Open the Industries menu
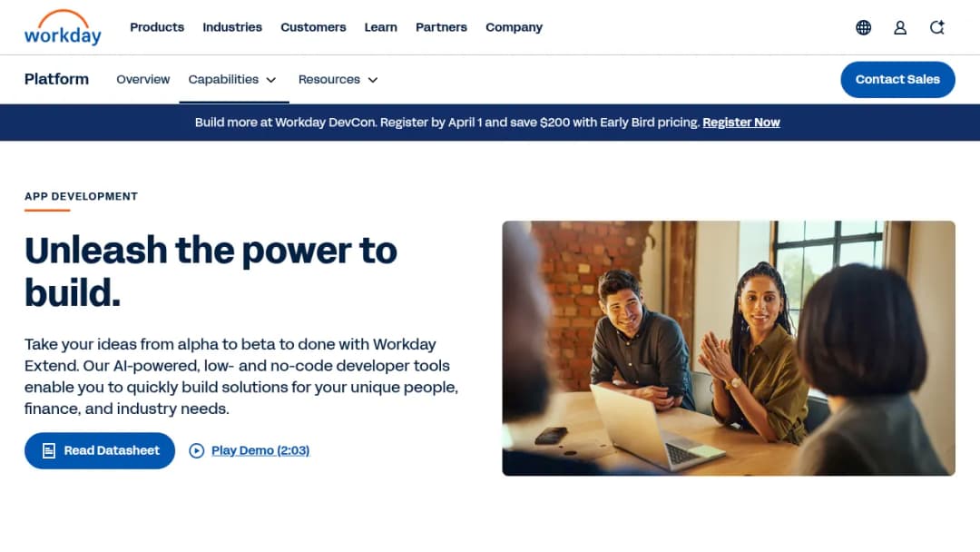Viewport: 980px width, 552px height. coord(232,27)
